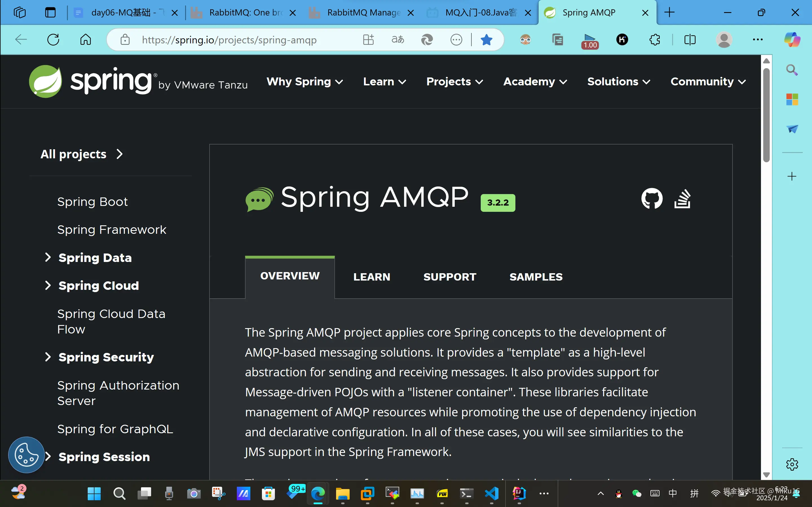The height and width of the screenshot is (507, 812).
Task: Toggle the split screen browser icon
Action: coord(690,40)
